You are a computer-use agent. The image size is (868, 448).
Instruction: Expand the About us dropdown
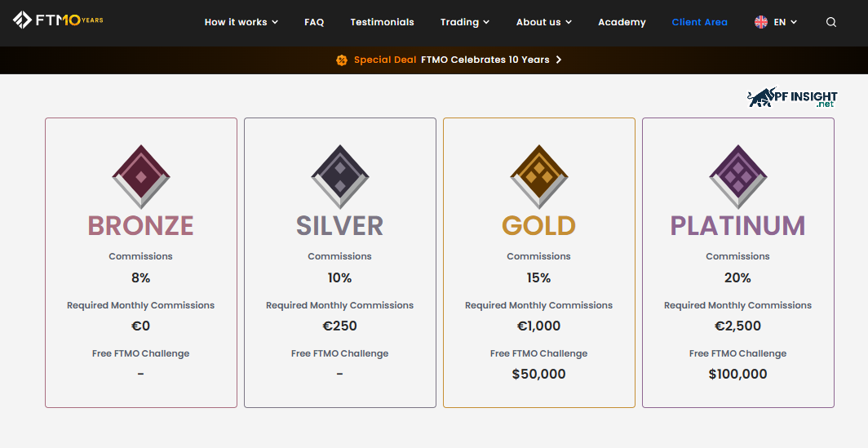pos(543,22)
